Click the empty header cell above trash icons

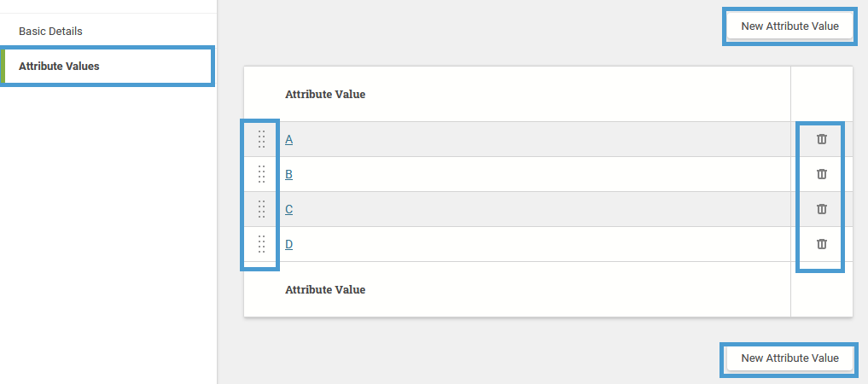pos(822,94)
